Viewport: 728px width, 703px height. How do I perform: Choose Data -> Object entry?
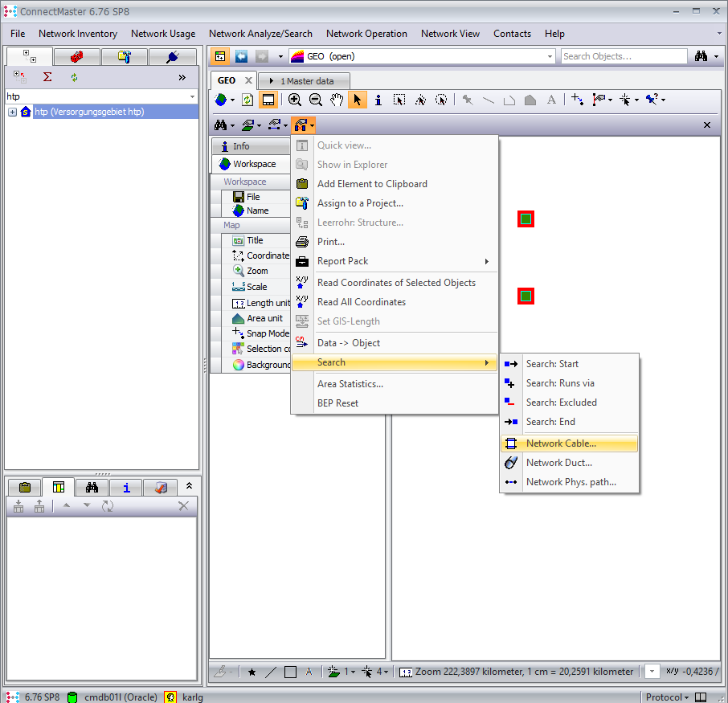(x=395, y=343)
